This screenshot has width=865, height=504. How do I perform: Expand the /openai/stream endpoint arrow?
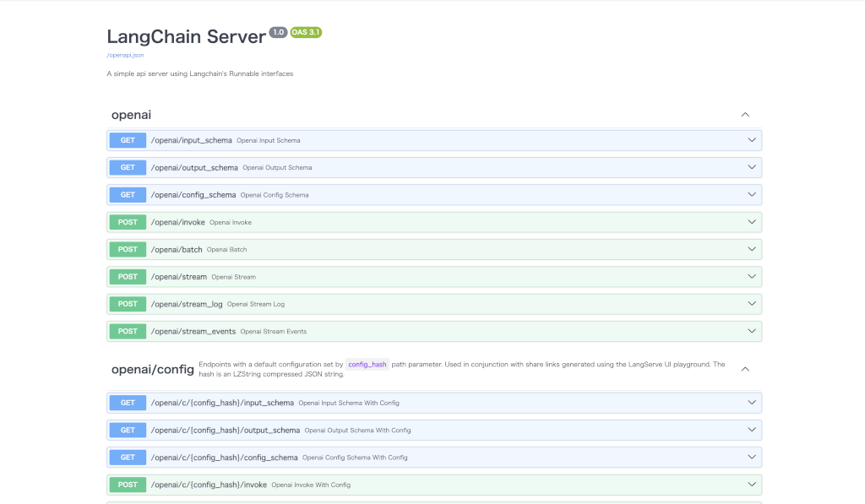751,276
